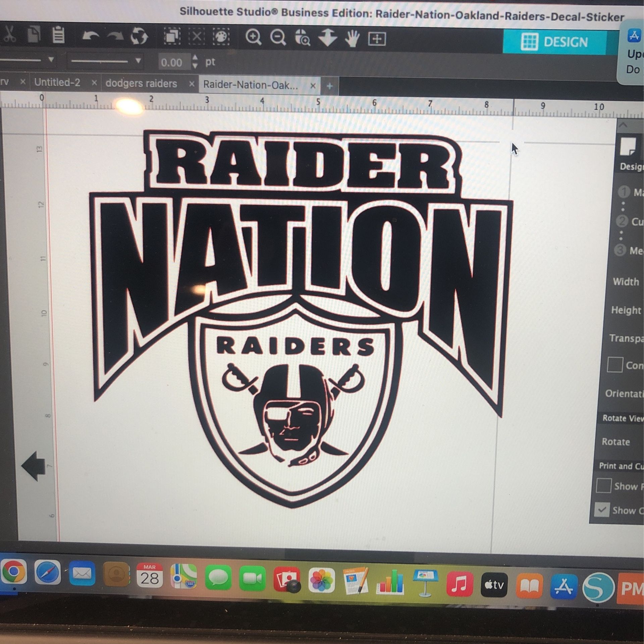Image resolution: width=644 pixels, height=644 pixels.
Task: Click the Deselect All icon
Action: click(197, 36)
